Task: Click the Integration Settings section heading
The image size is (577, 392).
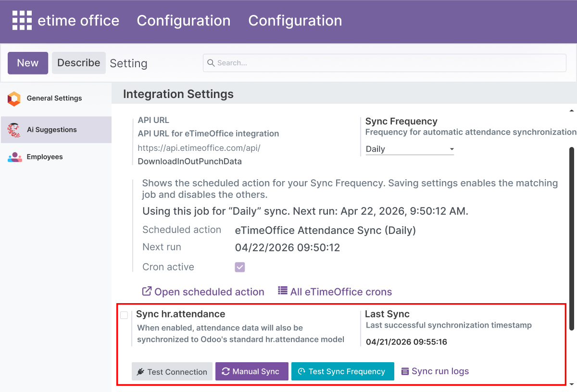Action: pos(178,94)
